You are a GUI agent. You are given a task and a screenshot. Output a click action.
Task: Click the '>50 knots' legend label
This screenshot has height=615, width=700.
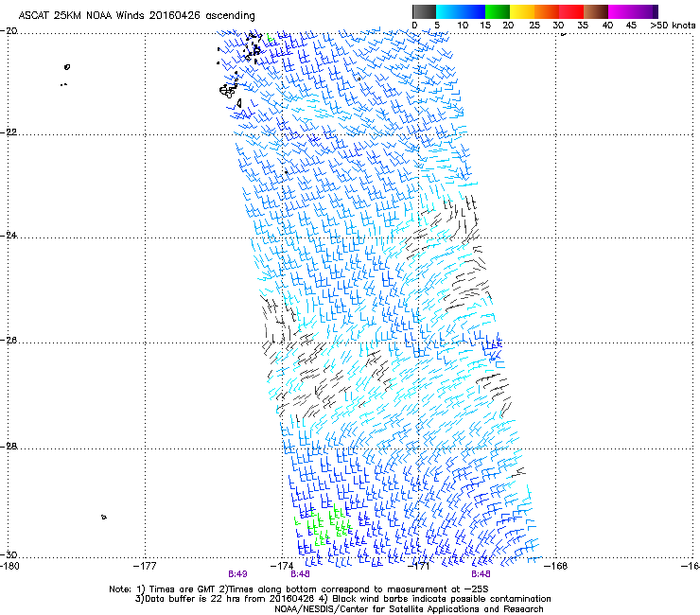[x=673, y=26]
